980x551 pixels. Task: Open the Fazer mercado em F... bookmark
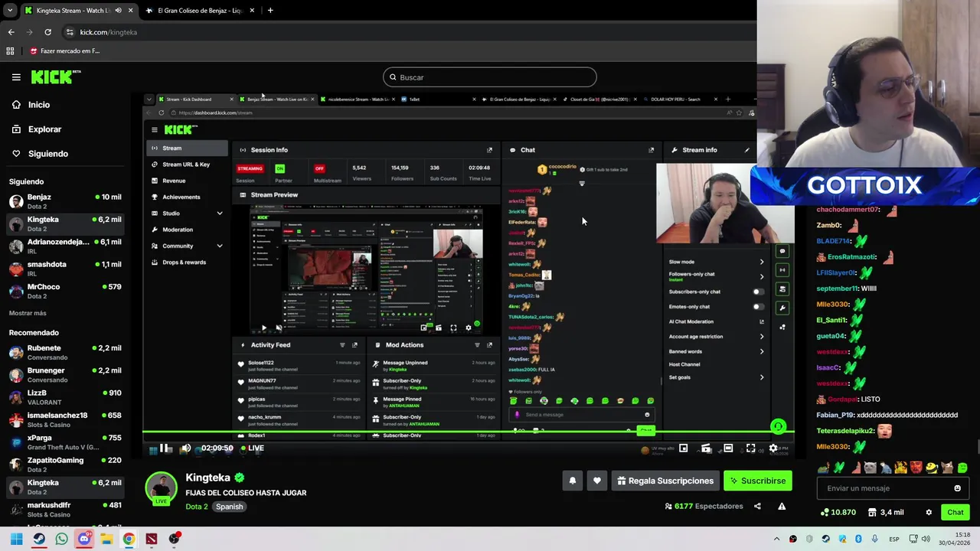click(x=65, y=51)
